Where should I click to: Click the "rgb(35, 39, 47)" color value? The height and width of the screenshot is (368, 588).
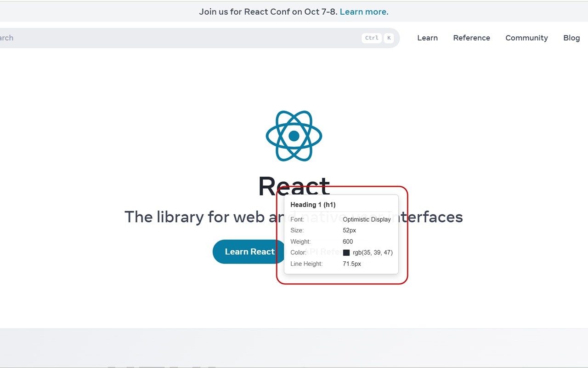373,253
